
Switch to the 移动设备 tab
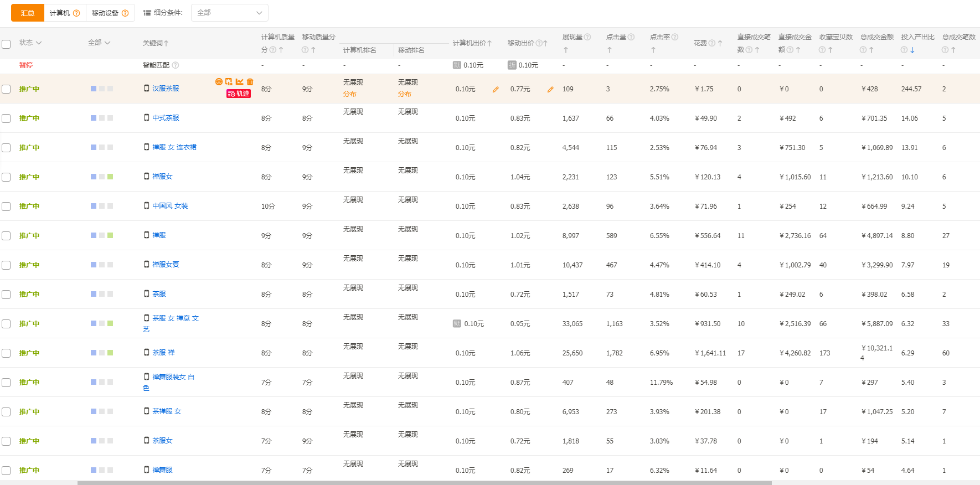(105, 13)
